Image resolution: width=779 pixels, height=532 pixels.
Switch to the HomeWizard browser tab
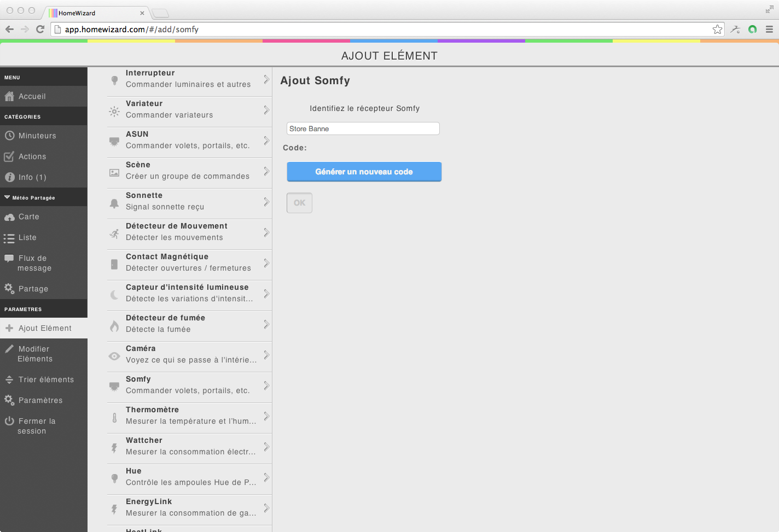coord(96,13)
